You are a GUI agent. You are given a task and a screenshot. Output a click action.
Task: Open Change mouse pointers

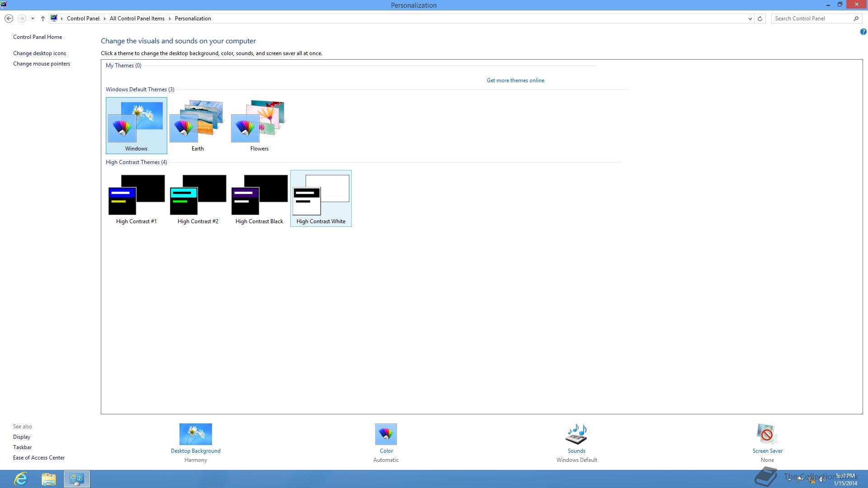pos(42,64)
